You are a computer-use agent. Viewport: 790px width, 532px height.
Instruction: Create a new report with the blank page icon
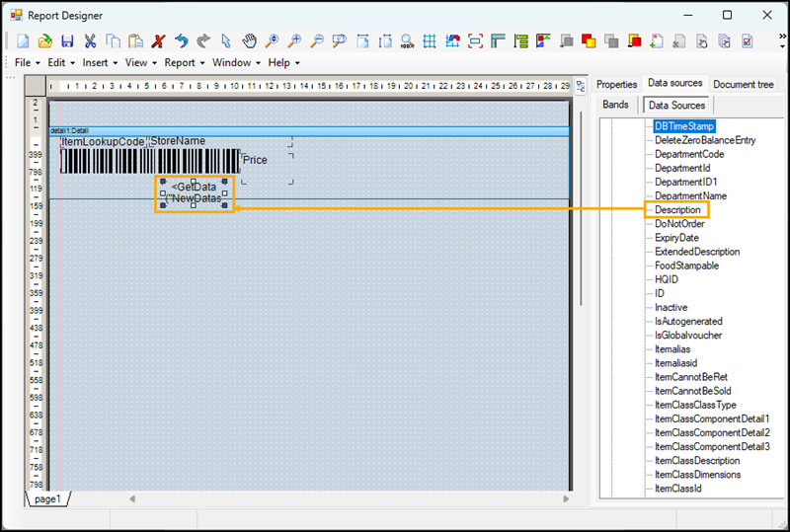[23, 41]
